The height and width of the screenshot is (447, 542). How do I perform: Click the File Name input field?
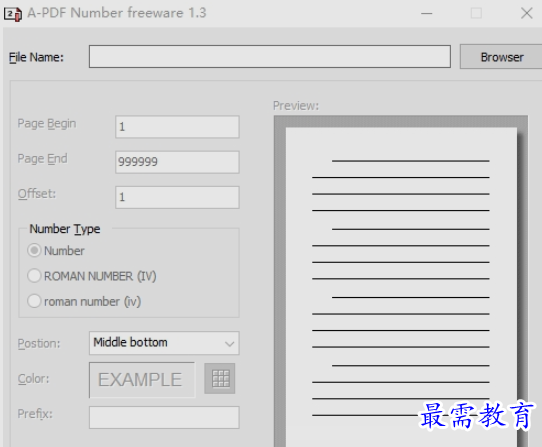point(270,56)
